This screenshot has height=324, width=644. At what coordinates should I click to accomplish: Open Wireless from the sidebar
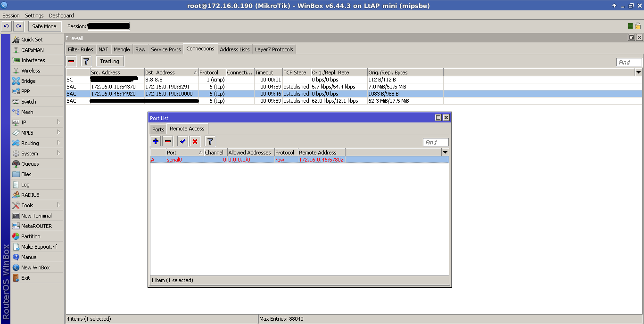(29, 70)
